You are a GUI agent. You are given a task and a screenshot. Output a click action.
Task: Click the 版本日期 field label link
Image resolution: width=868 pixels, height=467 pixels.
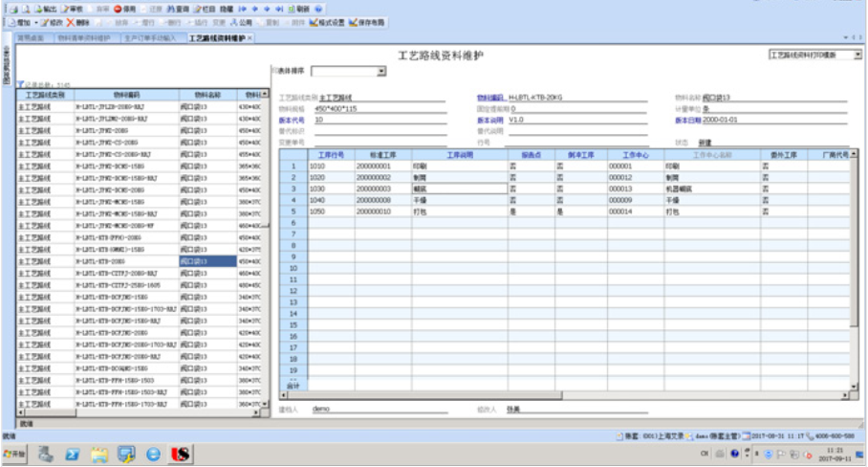click(688, 121)
